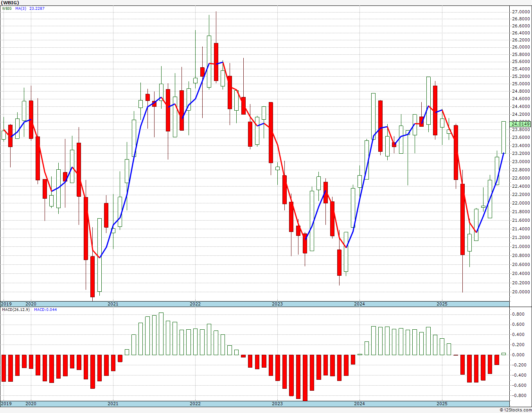Click the MA(3) indicator label
532x413 pixels.
pyautogui.click(x=21, y=8)
